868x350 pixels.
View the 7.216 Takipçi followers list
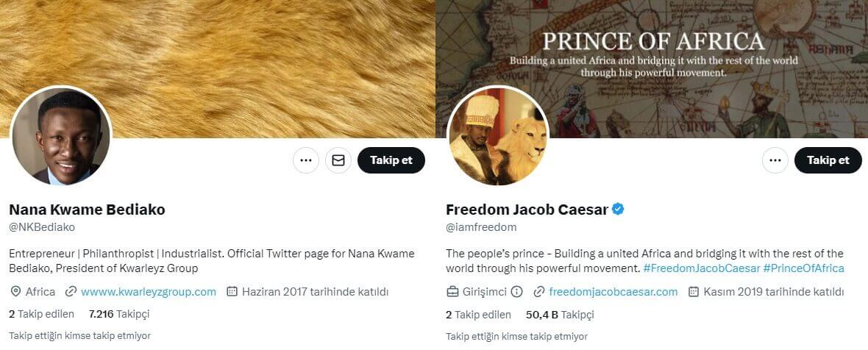pyautogui.click(x=118, y=314)
